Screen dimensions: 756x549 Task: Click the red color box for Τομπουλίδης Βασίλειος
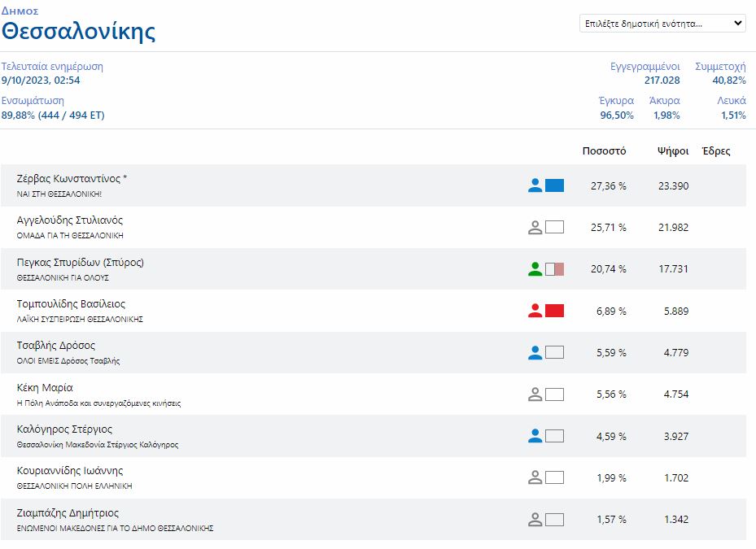tap(554, 311)
